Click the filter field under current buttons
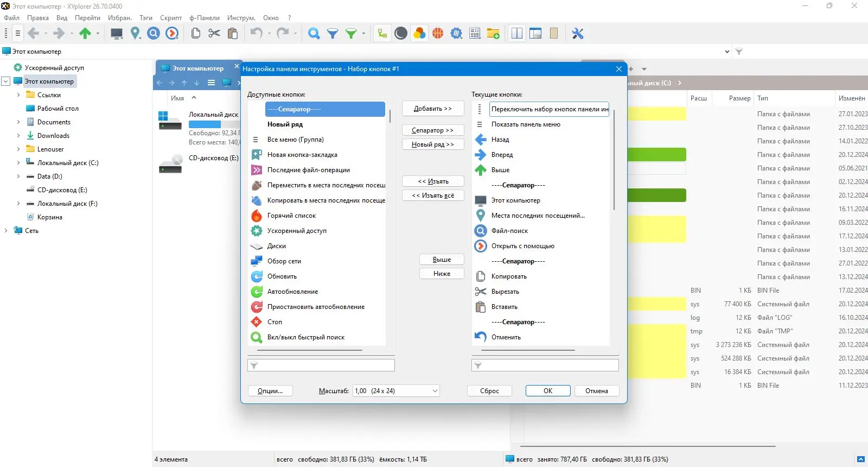The width and height of the screenshot is (868, 467). click(x=545, y=365)
